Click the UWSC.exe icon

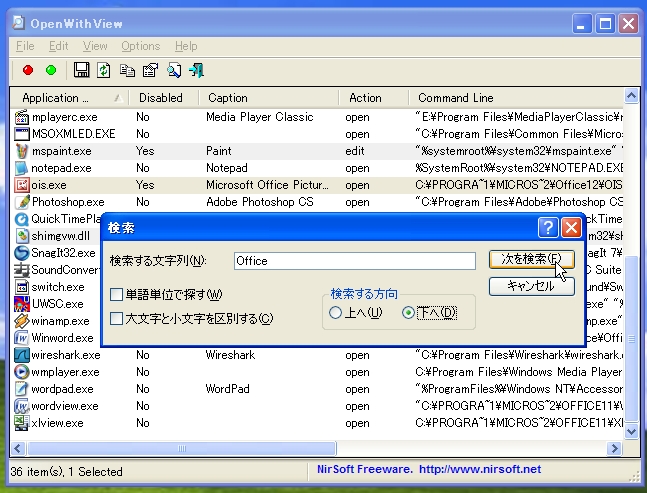click(x=21, y=304)
